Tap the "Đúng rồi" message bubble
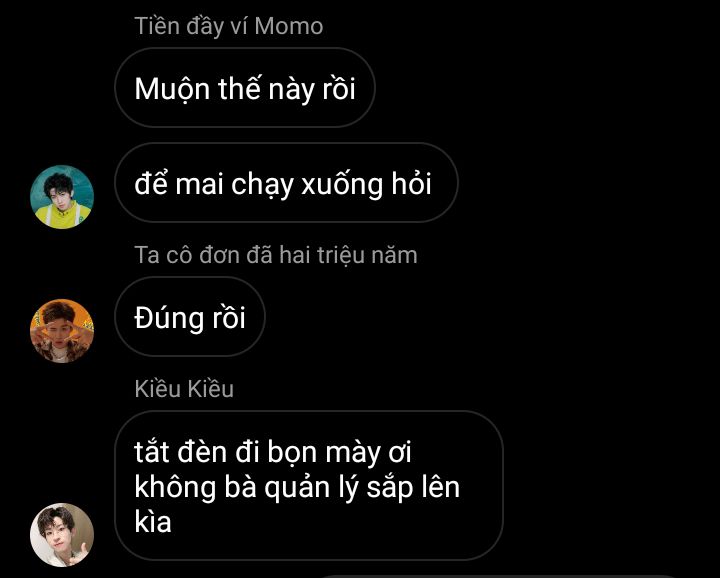This screenshot has height=578, width=720. 190,317
